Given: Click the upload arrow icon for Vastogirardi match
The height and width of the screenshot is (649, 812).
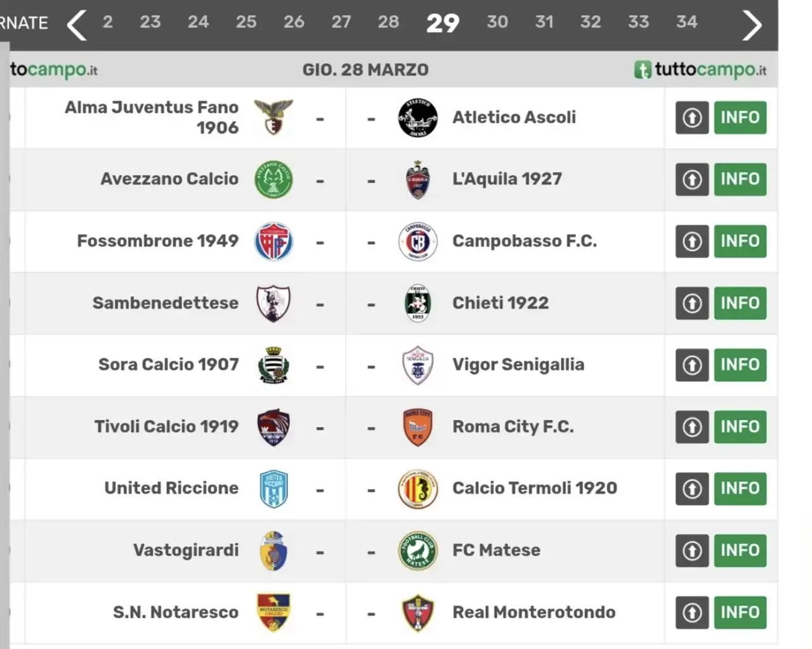Looking at the screenshot, I should coord(692,551).
